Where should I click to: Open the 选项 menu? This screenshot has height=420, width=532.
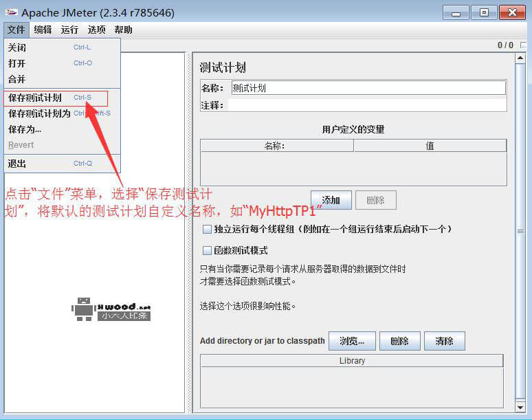click(x=96, y=30)
